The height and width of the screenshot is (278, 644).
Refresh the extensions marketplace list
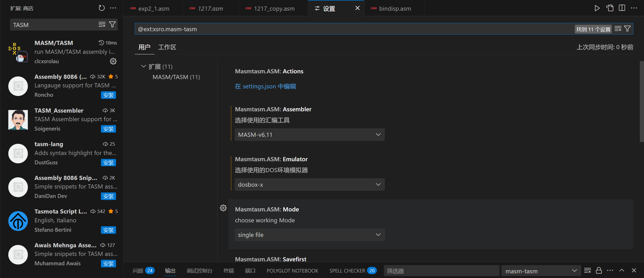click(x=101, y=8)
